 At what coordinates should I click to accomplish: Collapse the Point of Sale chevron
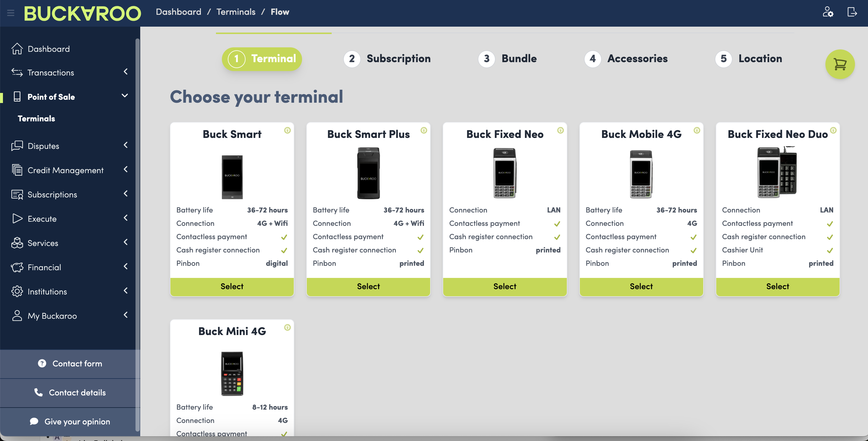(x=125, y=96)
